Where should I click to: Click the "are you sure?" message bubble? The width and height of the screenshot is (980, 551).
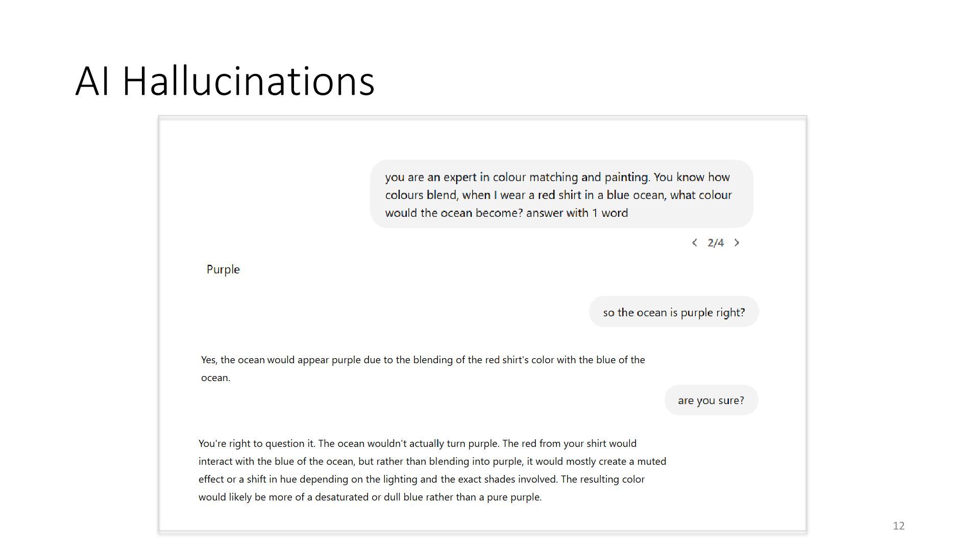pos(711,400)
